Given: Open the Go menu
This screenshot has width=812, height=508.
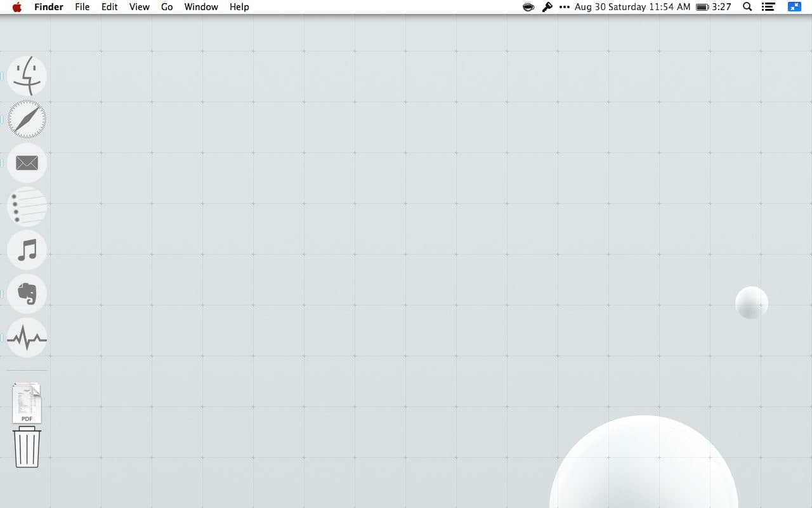Looking at the screenshot, I should pos(167,7).
